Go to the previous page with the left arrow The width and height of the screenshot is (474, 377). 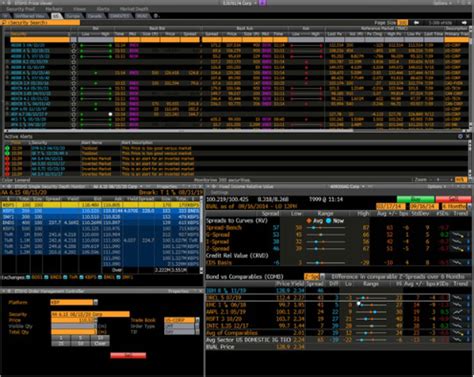[x=416, y=23]
